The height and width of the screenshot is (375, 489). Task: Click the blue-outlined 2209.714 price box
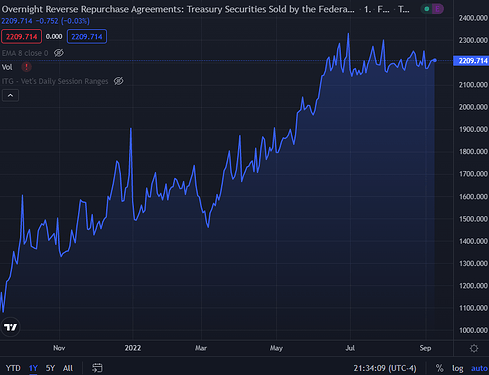pyautogui.click(x=87, y=37)
